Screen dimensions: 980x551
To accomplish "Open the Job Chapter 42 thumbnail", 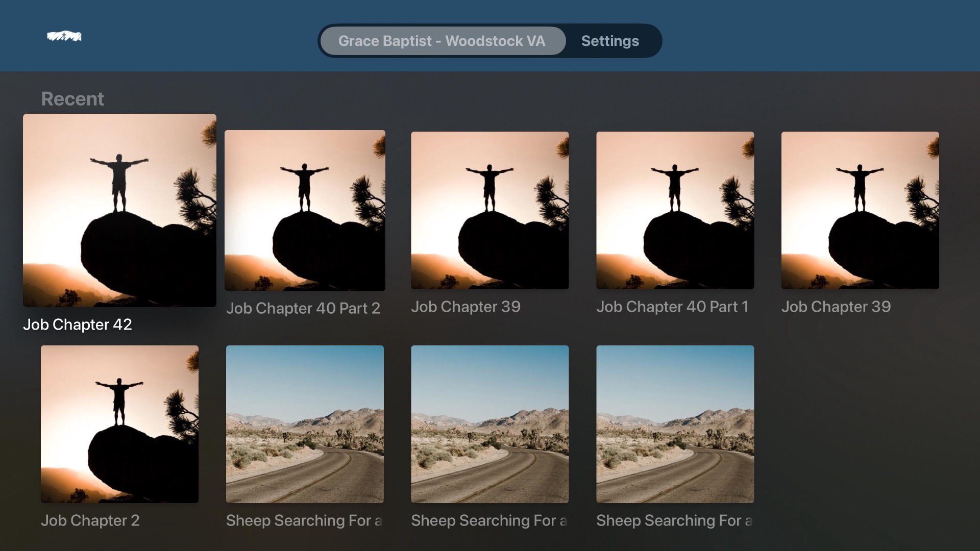I will (119, 210).
